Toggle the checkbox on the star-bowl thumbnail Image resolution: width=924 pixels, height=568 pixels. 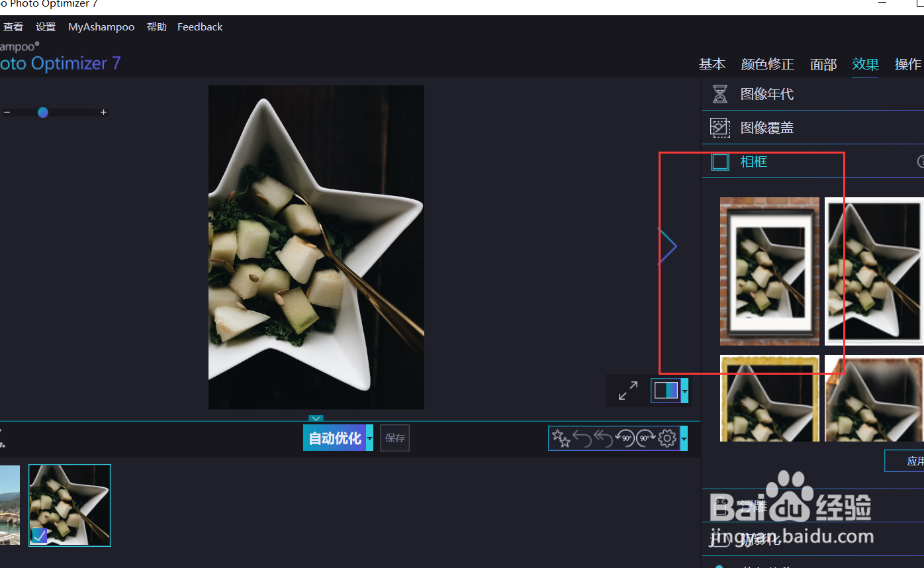coord(39,535)
